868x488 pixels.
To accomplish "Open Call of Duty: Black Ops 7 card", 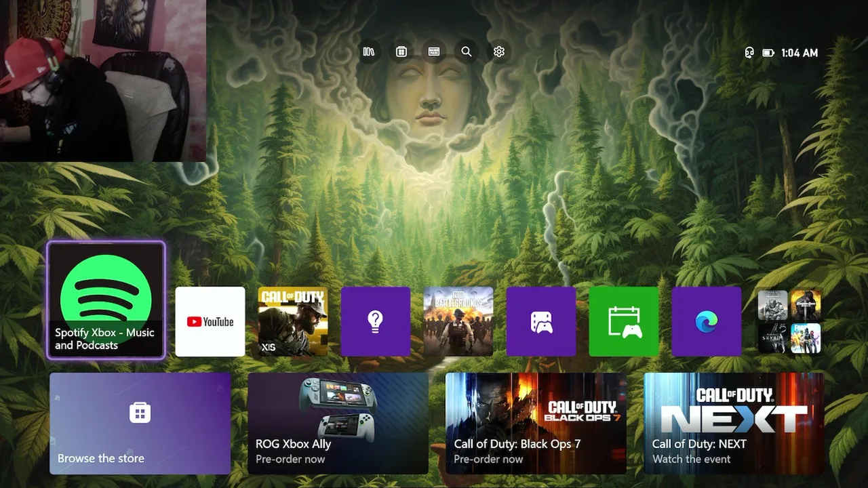I will [x=536, y=424].
